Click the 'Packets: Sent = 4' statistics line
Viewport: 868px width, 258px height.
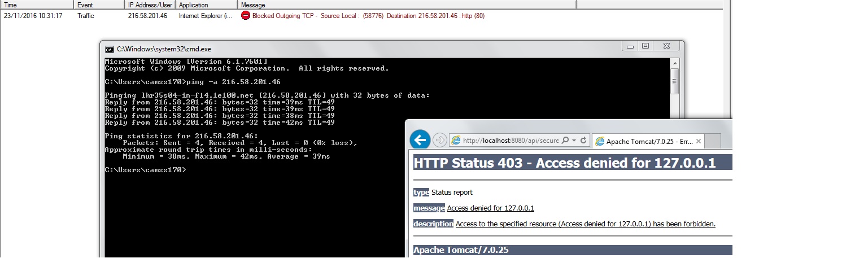(240, 143)
